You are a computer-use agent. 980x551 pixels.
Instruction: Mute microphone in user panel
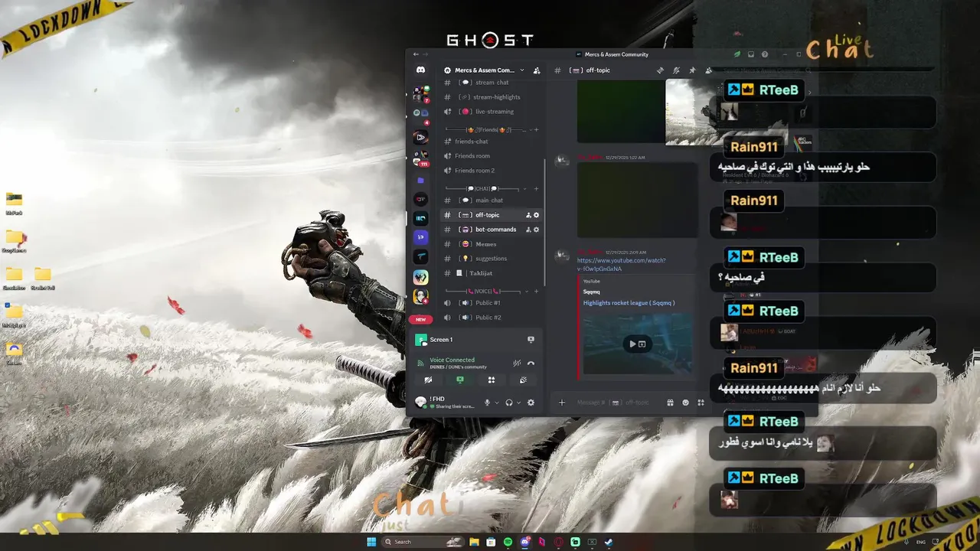click(487, 403)
